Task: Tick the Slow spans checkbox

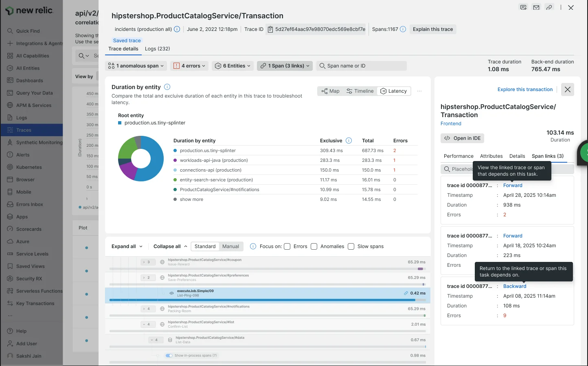Action: pyautogui.click(x=351, y=246)
